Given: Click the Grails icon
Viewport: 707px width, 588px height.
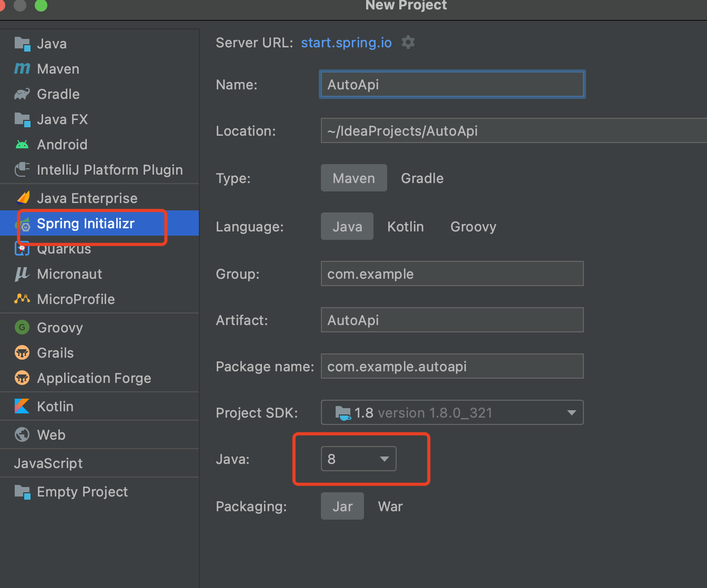Looking at the screenshot, I should pos(22,352).
